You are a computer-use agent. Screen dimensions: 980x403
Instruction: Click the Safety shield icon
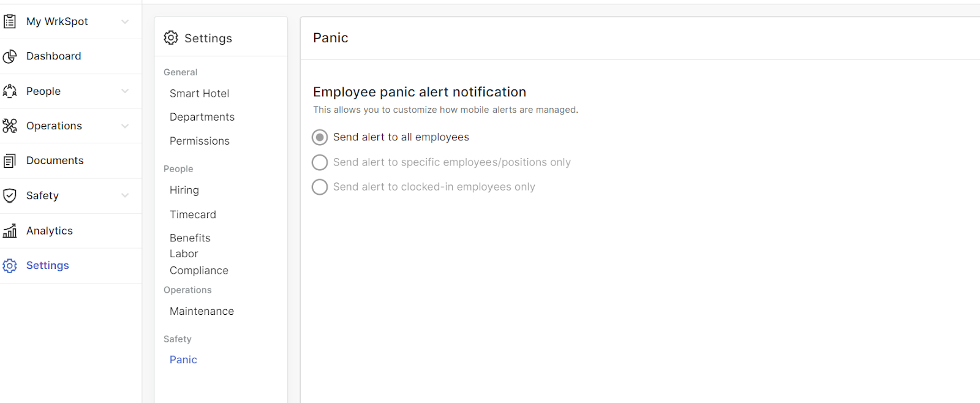[x=10, y=195]
